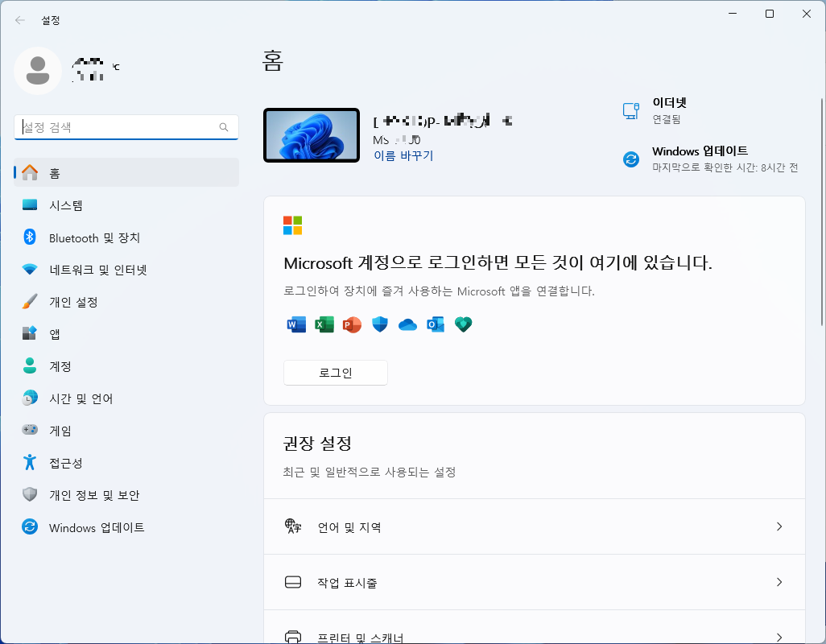The image size is (826, 644).
Task: Click the Family Safety heart icon
Action: (x=464, y=324)
